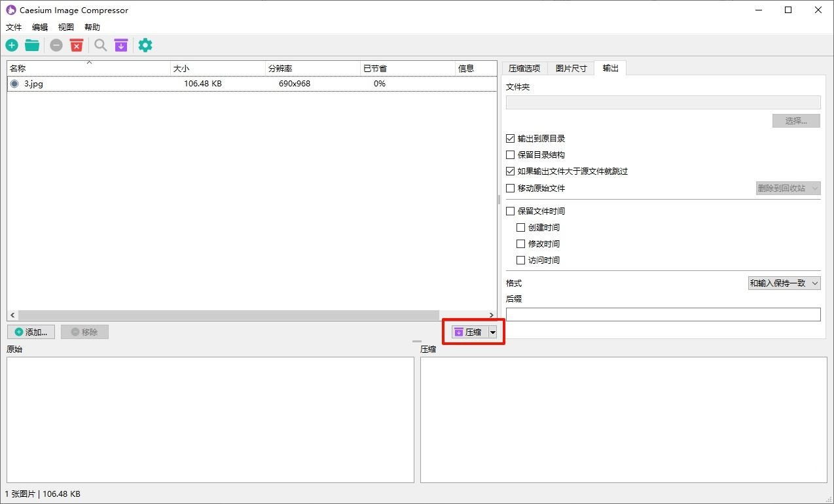Click the purple compress toolbar icon
This screenshot has height=504, width=834.
[x=121, y=45]
